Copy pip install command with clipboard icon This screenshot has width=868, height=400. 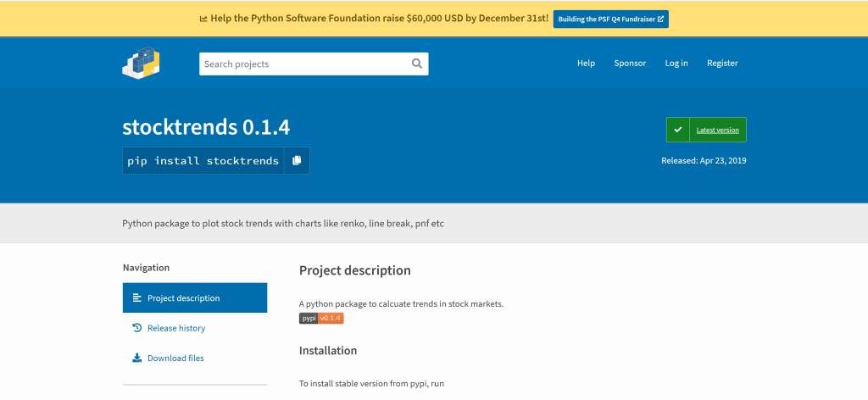coord(297,160)
